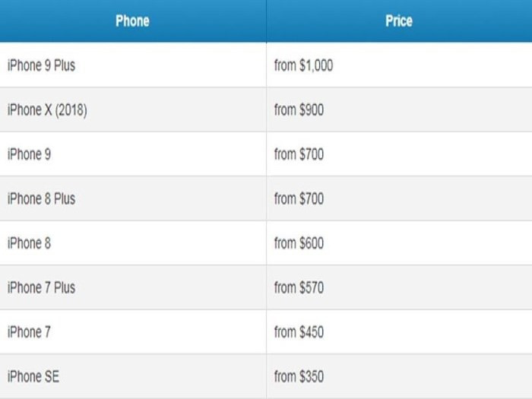This screenshot has width=532, height=399.
Task: Click the Phone column header
Action: [132, 21]
